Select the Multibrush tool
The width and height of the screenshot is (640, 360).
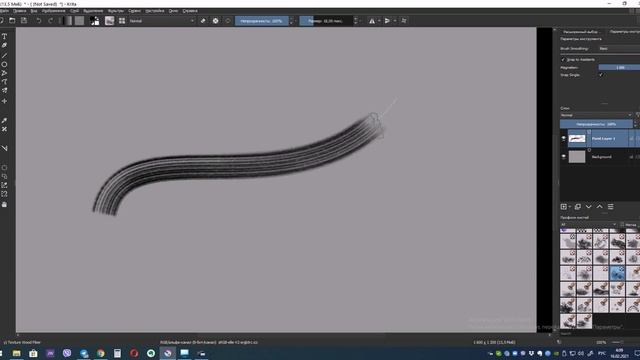(4, 90)
